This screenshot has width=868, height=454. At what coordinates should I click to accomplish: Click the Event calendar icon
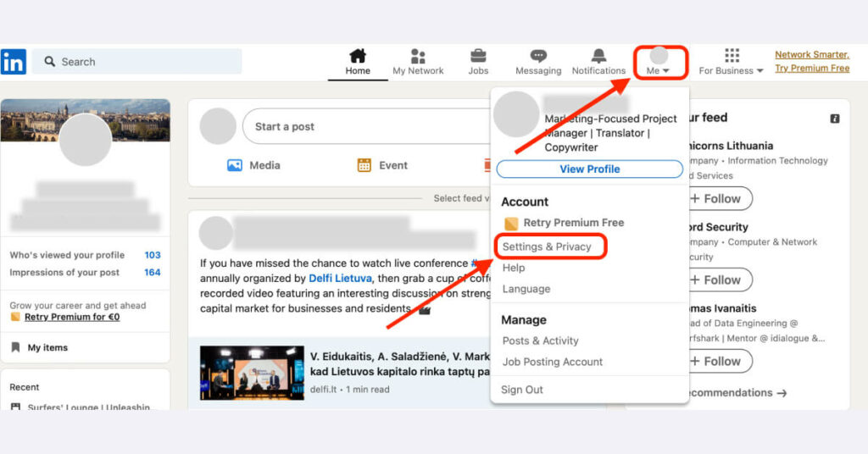point(364,165)
